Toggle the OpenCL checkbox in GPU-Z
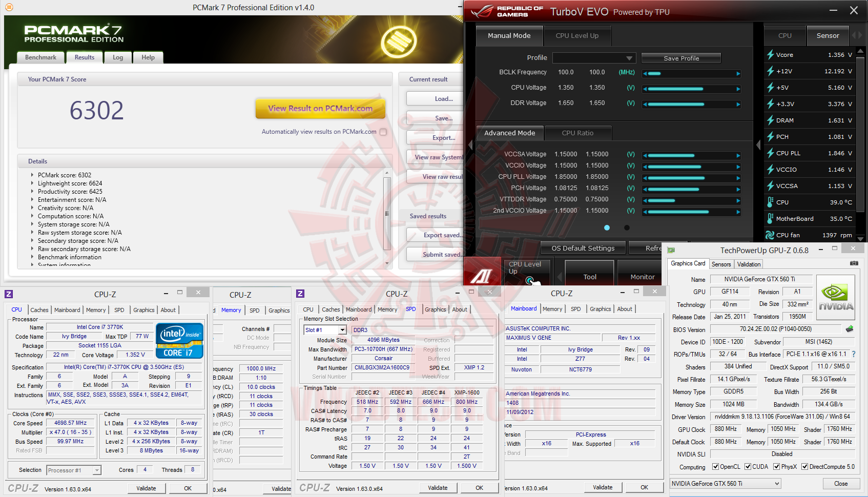868x497 pixels. click(716, 467)
